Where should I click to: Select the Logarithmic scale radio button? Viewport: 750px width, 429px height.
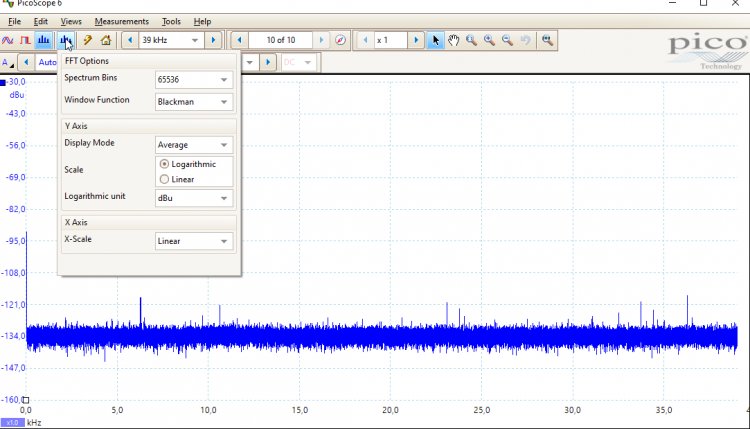164,164
